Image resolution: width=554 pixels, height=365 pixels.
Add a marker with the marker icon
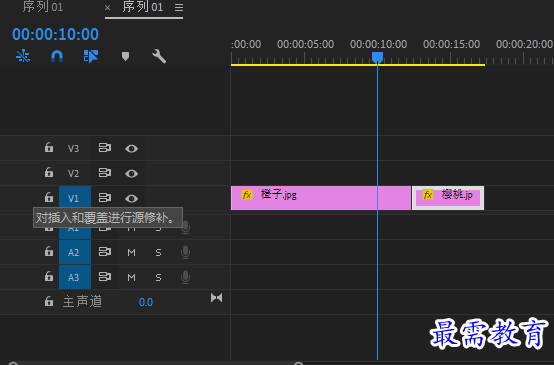125,56
